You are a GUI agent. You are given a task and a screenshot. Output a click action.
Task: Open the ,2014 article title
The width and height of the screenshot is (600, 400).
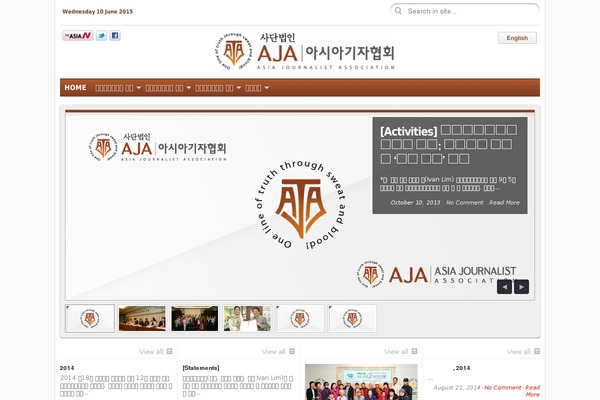[461, 368]
